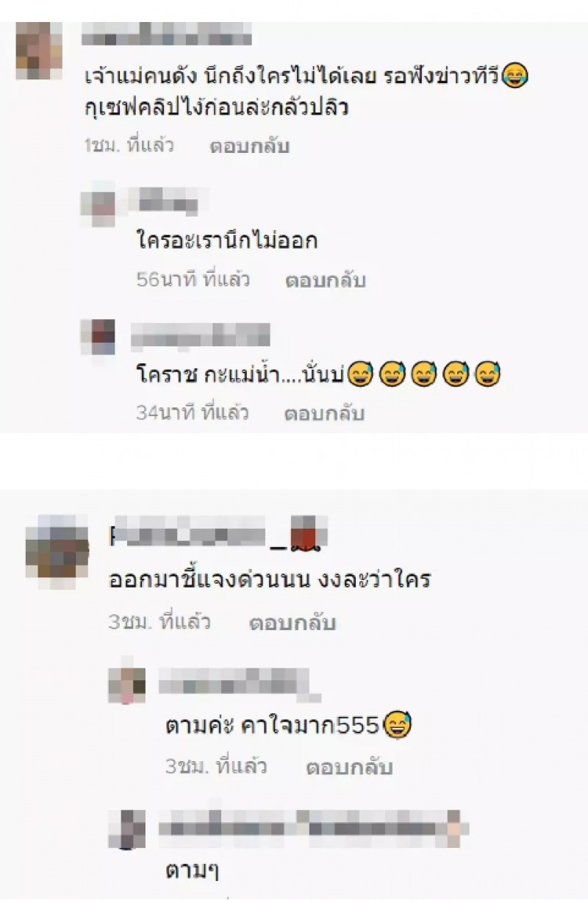Click the '56นาที ที่แล้ว' timestamp
Image resolution: width=588 pixels, height=903 pixels.
[193, 280]
